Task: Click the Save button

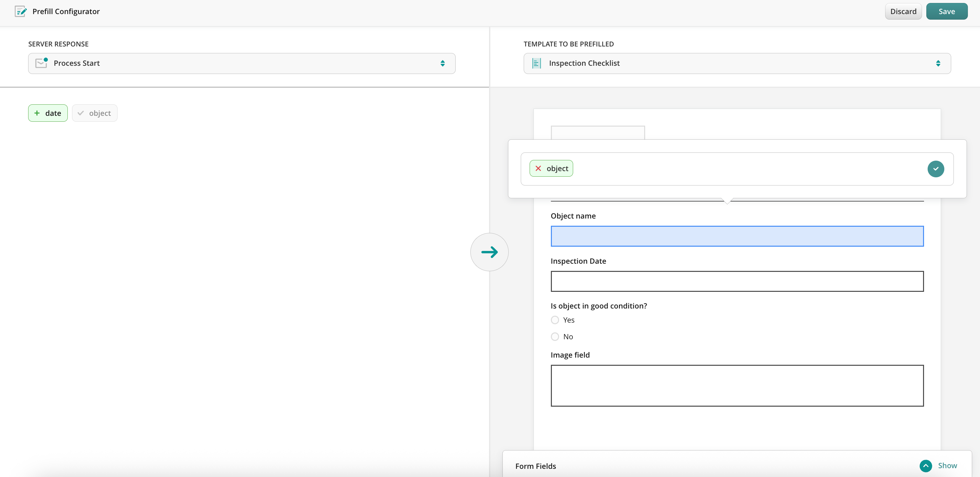Action: pyautogui.click(x=947, y=11)
